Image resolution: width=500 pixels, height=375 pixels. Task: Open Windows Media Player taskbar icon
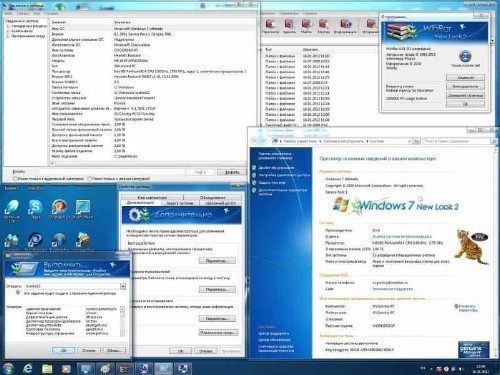tap(66, 368)
